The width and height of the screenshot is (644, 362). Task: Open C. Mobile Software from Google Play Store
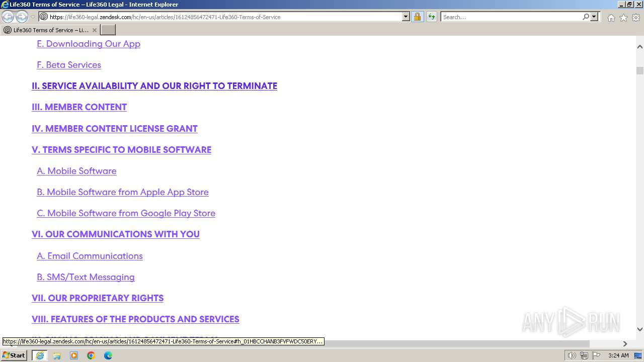click(x=126, y=213)
